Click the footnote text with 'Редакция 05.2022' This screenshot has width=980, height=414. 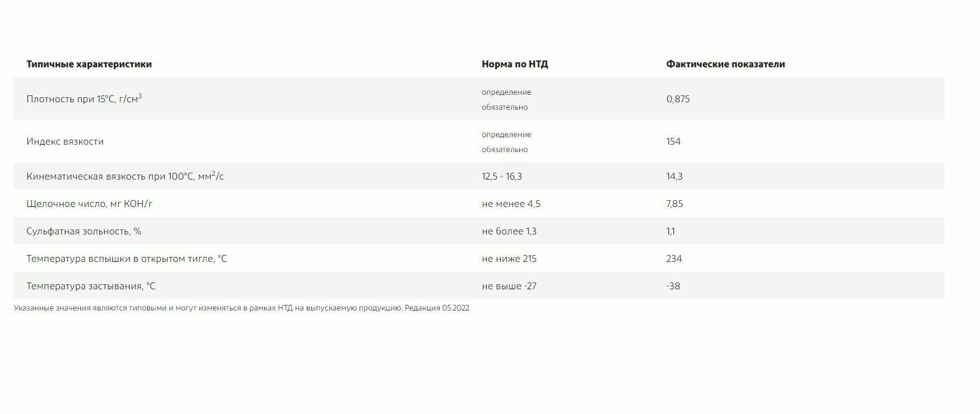[x=241, y=308]
